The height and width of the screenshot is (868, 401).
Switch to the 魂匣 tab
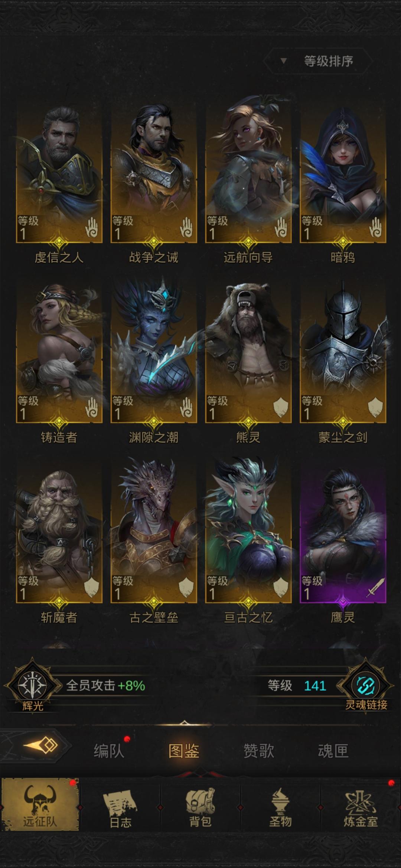[333, 750]
